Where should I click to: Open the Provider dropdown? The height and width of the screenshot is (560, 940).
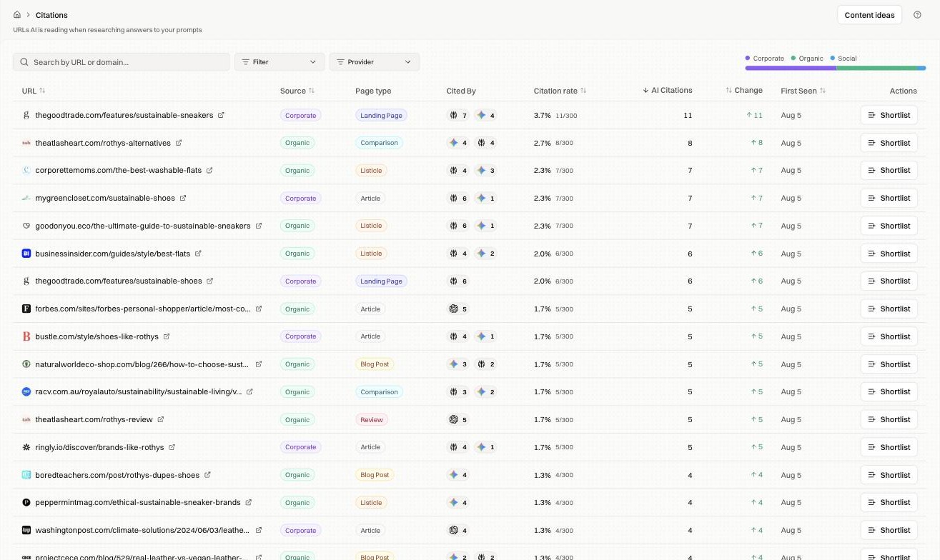pyautogui.click(x=374, y=62)
